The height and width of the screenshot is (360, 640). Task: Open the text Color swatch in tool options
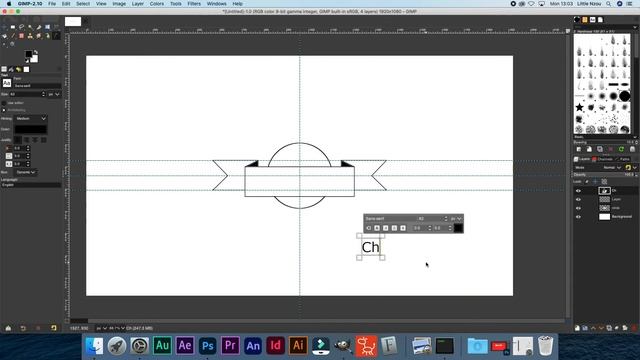click(31, 129)
